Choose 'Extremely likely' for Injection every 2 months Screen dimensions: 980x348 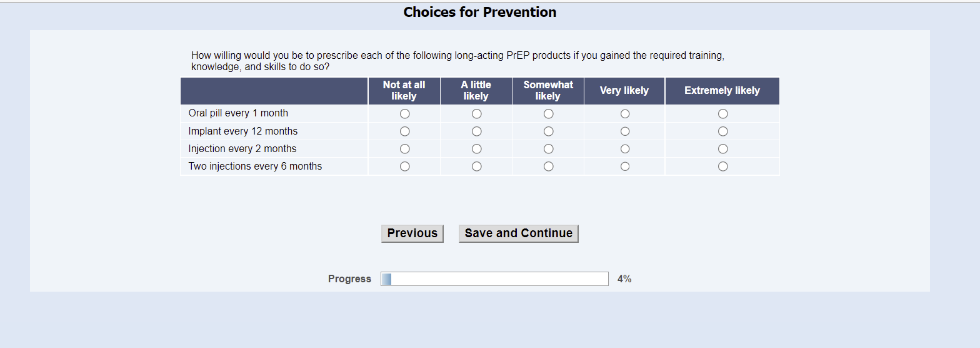coord(722,149)
